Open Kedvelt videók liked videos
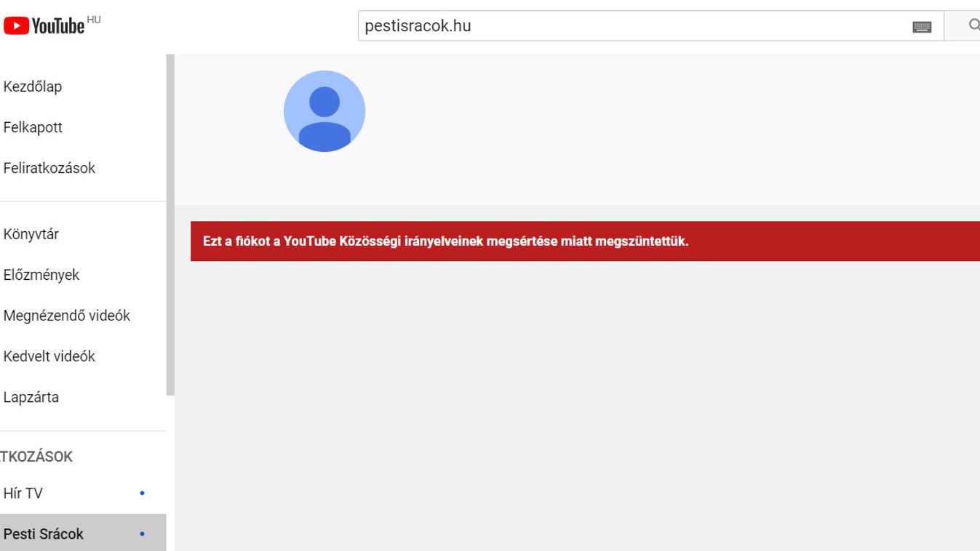Screen dimensions: 980x551 point(49,356)
